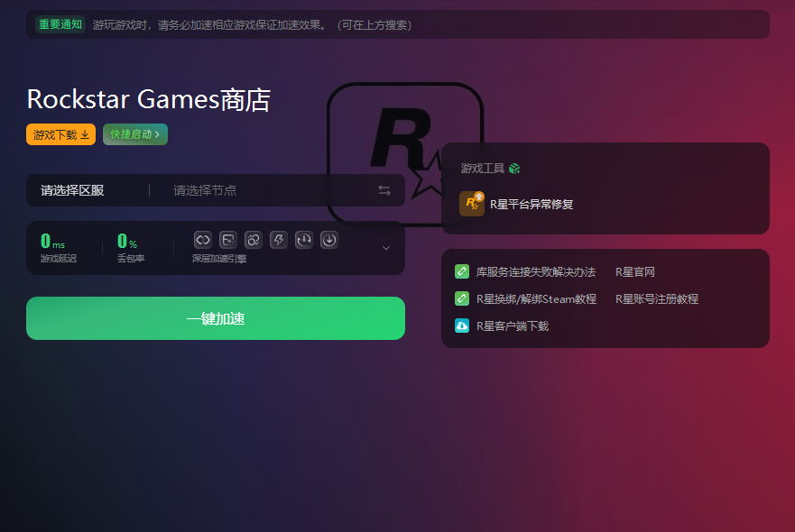Image resolution: width=795 pixels, height=532 pixels.
Task: Open the R星官网 link
Action: pyautogui.click(x=634, y=271)
